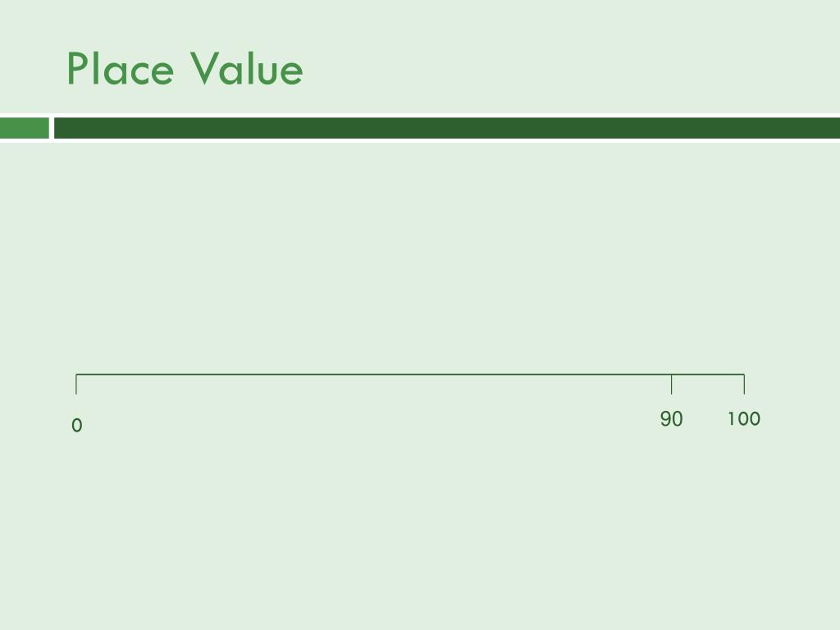This screenshot has width=840, height=630.
Task: Select the small light green accent square
Action: 25,128
